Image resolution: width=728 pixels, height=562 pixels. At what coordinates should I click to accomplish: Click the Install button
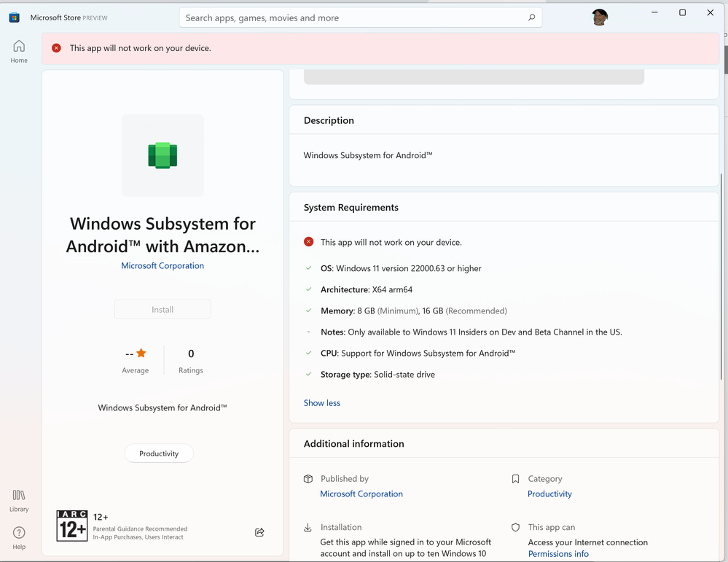(162, 309)
